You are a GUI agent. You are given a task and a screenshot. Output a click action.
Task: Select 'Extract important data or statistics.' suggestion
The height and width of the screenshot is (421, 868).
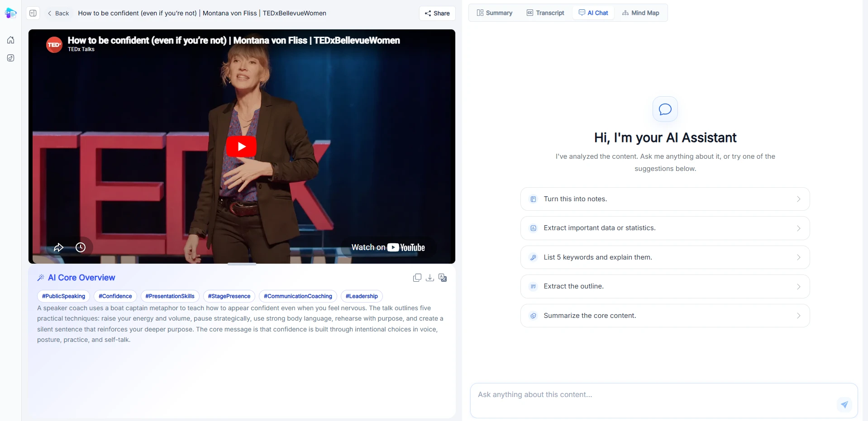click(665, 228)
